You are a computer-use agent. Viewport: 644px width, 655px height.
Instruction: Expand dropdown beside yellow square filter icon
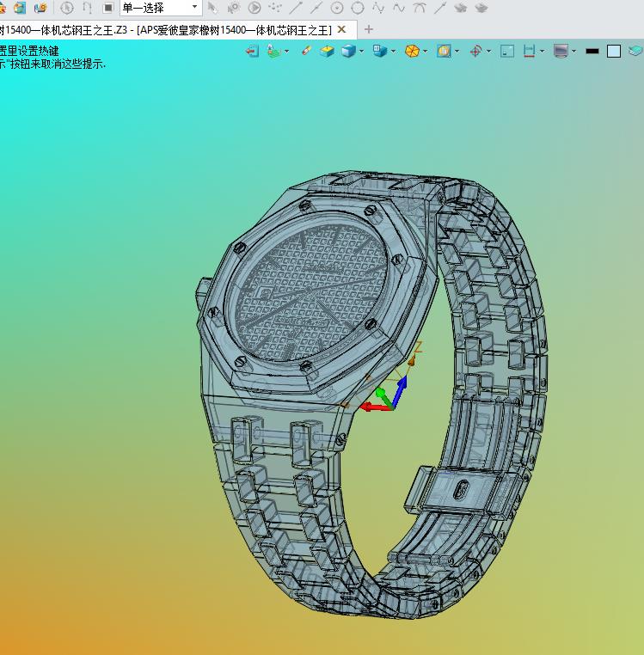click(457, 52)
